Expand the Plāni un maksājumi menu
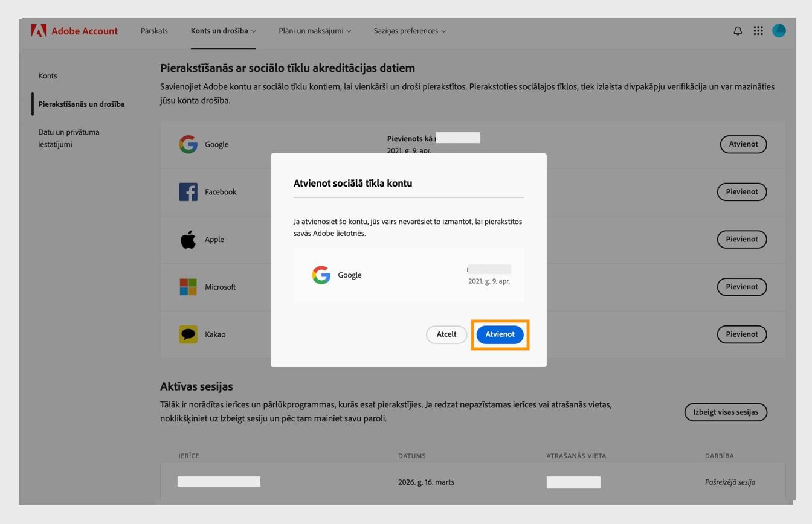Screen dimensions: 812x524 click(x=314, y=30)
